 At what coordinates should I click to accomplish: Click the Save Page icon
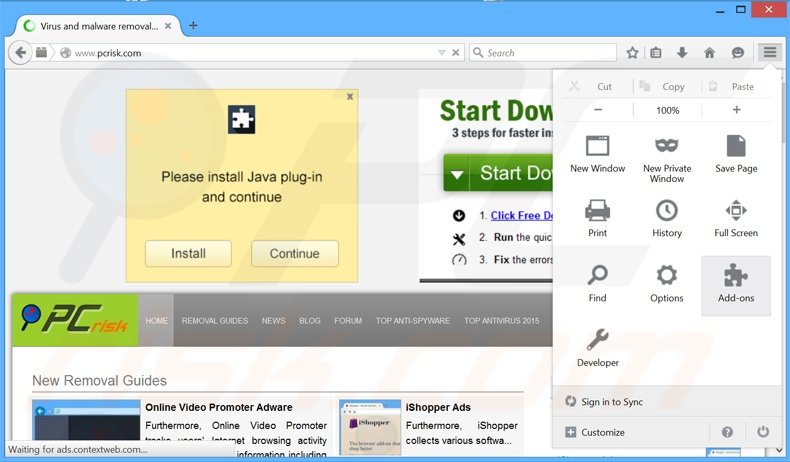pyautogui.click(x=736, y=147)
